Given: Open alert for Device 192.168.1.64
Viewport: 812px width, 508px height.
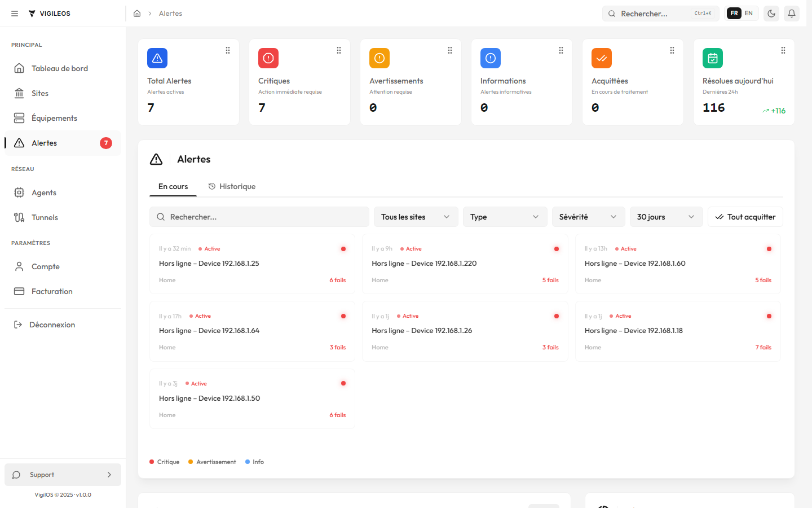Looking at the screenshot, I should pos(252,331).
